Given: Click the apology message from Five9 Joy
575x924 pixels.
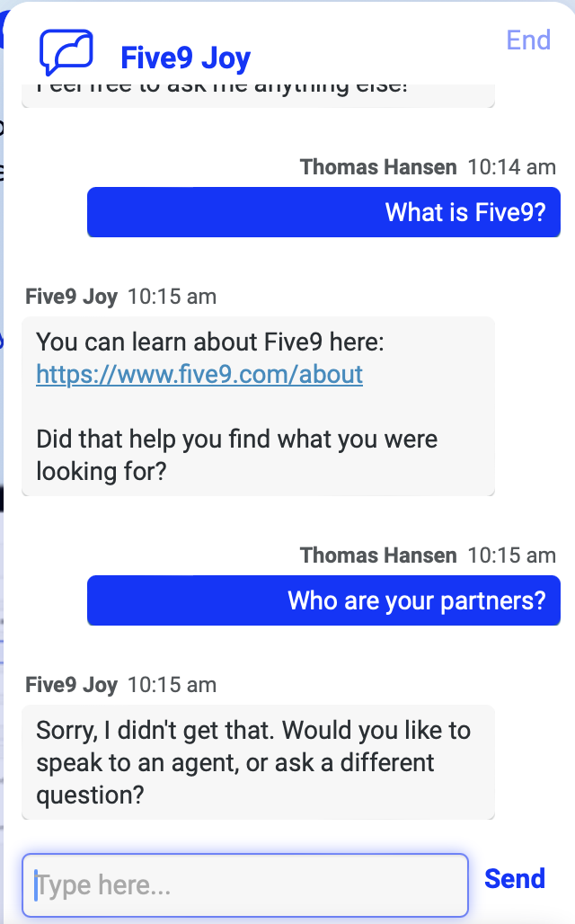Looking at the screenshot, I should coord(258,762).
